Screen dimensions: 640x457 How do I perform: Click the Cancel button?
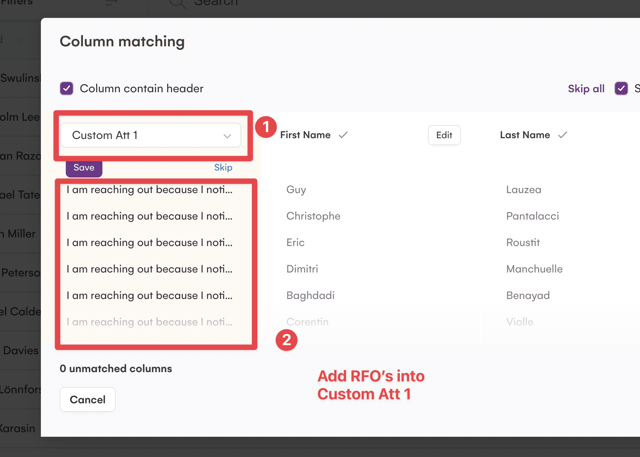click(88, 399)
